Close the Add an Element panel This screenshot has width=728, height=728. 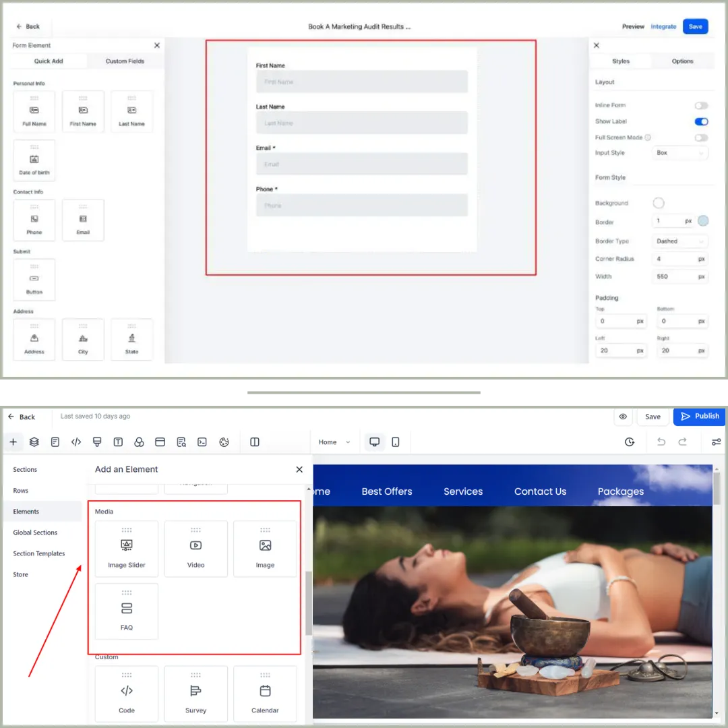click(x=299, y=469)
